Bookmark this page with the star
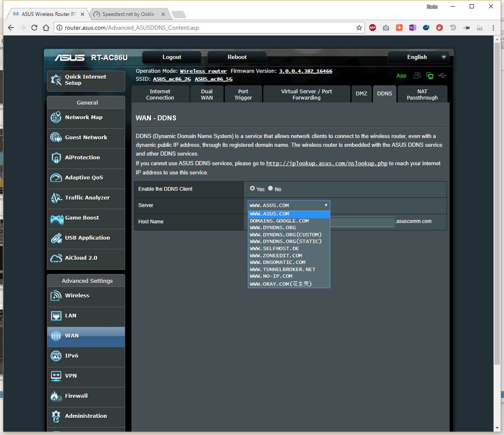The width and height of the screenshot is (504, 435). [359, 28]
